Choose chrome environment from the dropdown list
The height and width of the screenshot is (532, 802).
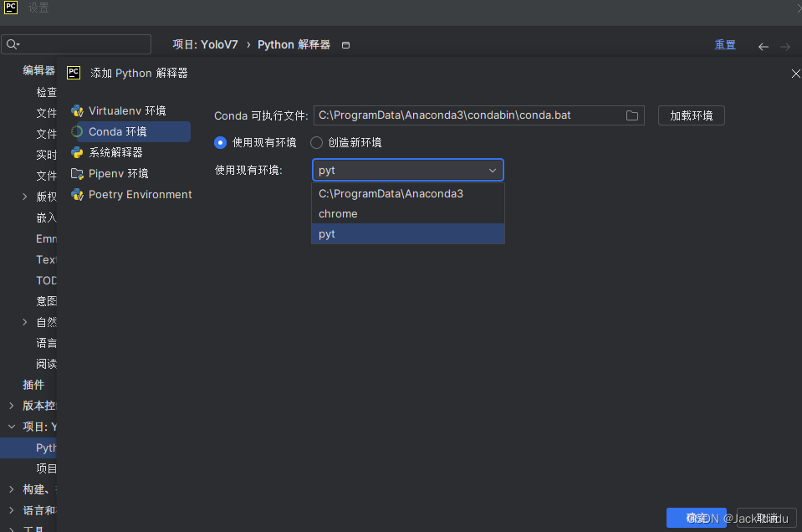pos(407,214)
